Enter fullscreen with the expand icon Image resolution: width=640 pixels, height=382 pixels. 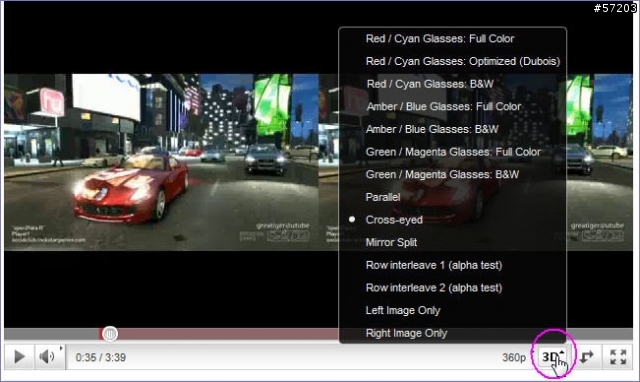[618, 357]
